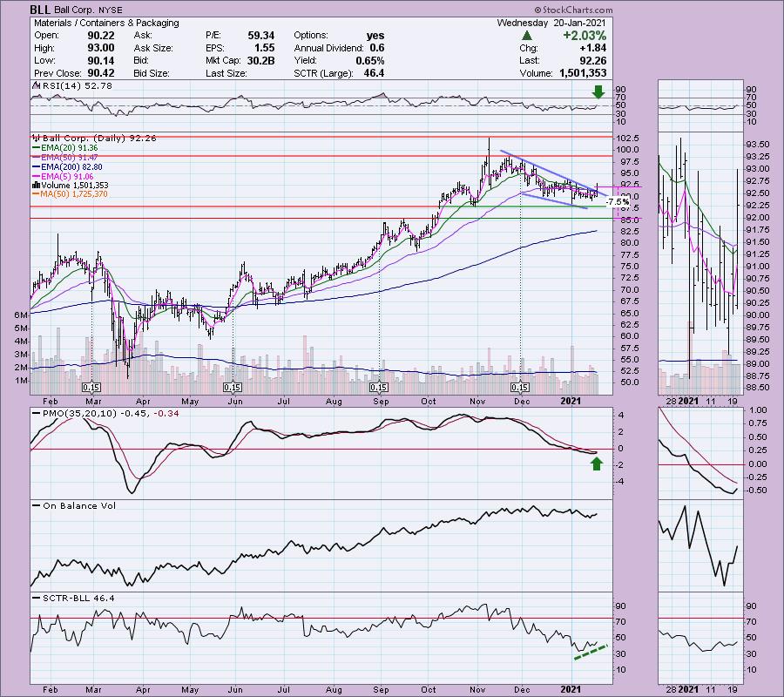The height and width of the screenshot is (697, 784).
Task: Click the EMA(5) 91.06 legend entry
Action: click(64, 176)
